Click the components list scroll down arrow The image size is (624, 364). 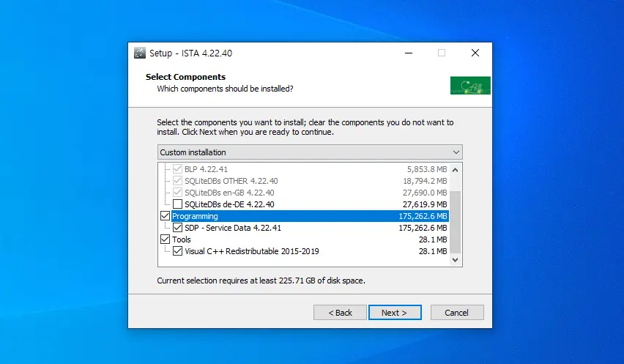coord(456,260)
